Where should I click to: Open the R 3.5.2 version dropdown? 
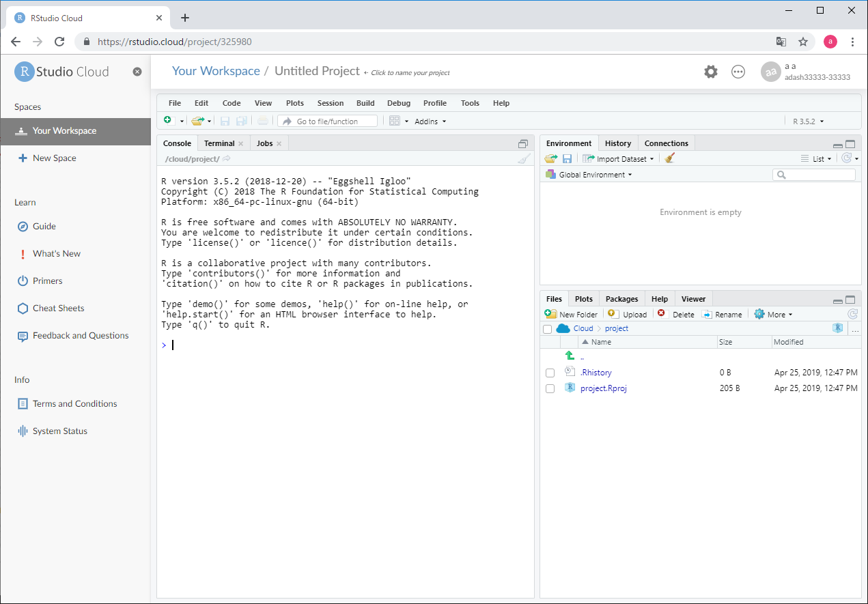tap(808, 121)
